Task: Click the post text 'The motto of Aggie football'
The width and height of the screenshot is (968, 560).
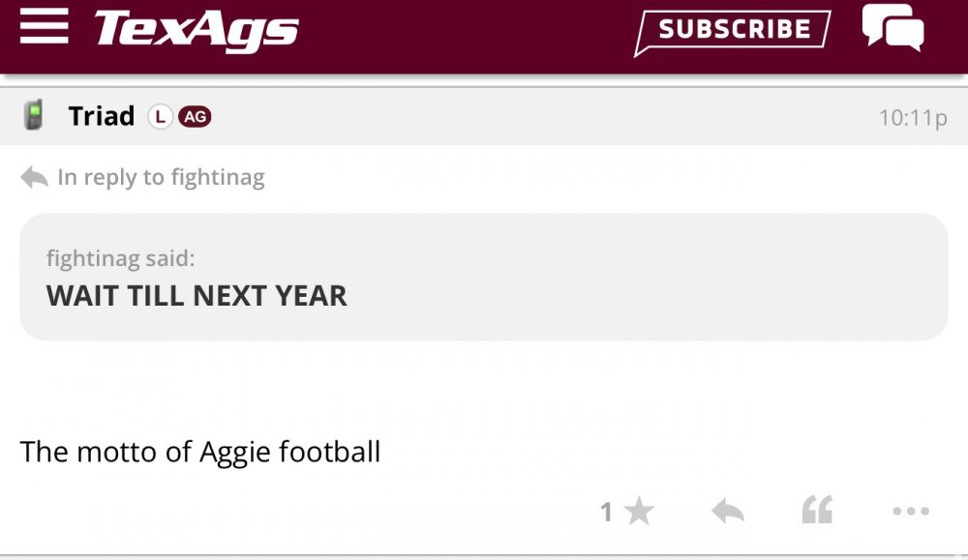Action: click(200, 452)
